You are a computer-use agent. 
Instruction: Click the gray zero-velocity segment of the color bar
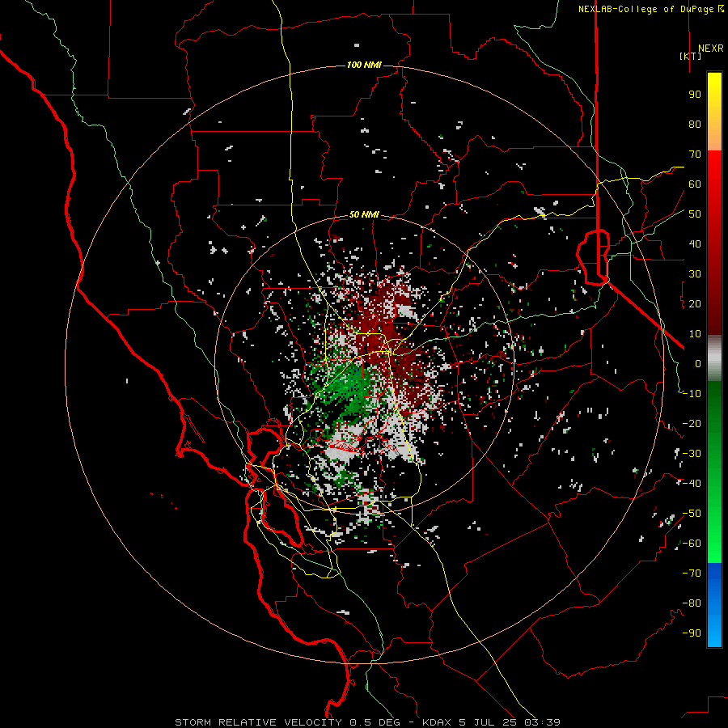(x=714, y=358)
